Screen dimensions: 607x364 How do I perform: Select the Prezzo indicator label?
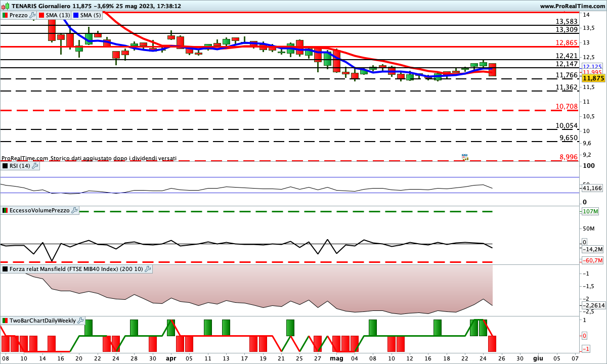click(19, 15)
